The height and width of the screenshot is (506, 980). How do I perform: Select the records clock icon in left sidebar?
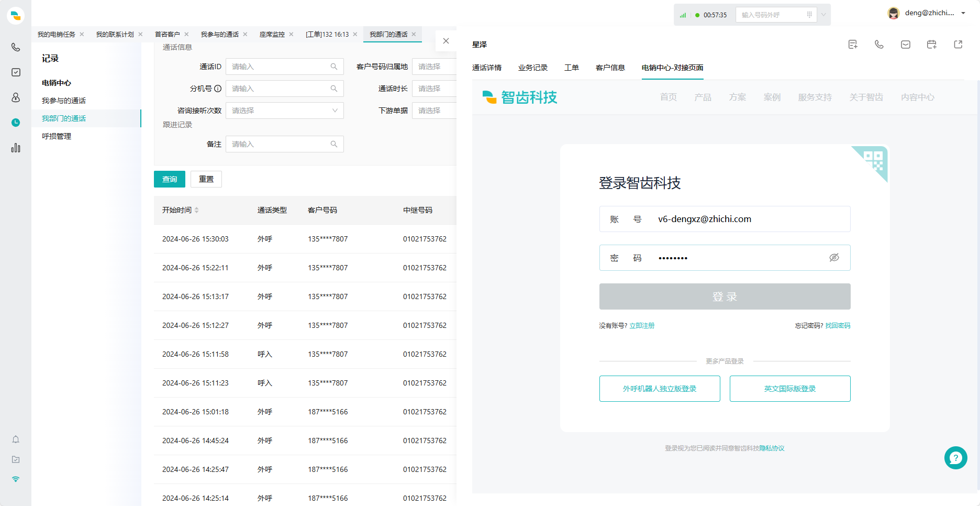coord(16,123)
